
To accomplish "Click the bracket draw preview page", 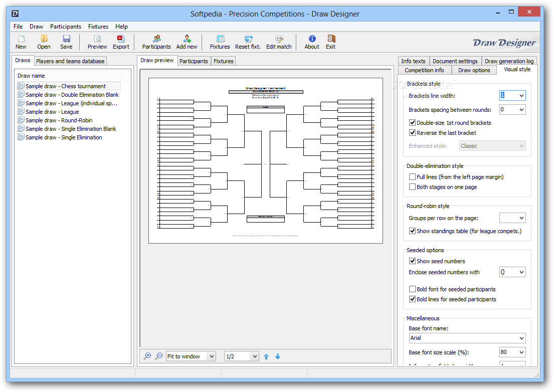I will [x=266, y=161].
